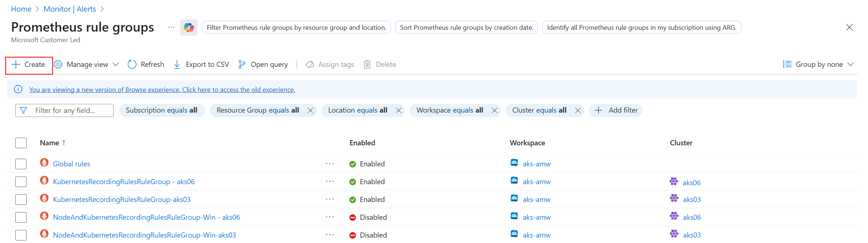This screenshot has width=868, height=243.
Task: Open KubernetesRecordingRulesRuleGroup - aks06
Action: [x=124, y=182]
